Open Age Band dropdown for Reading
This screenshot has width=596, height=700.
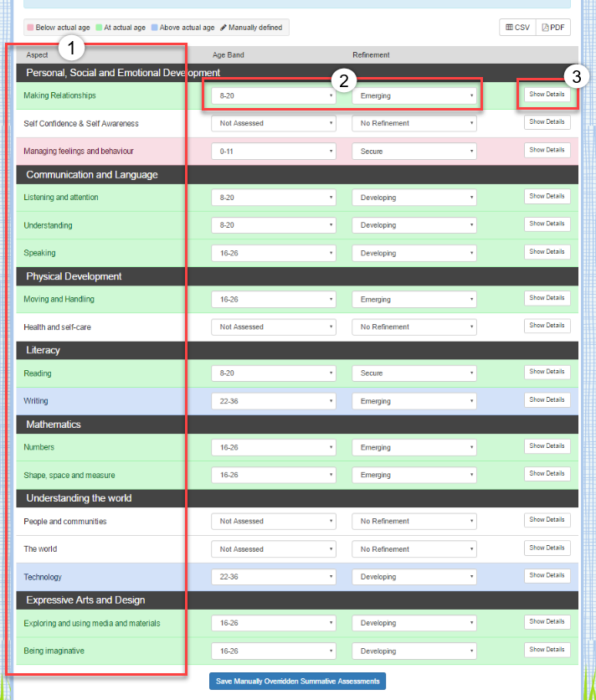274,373
